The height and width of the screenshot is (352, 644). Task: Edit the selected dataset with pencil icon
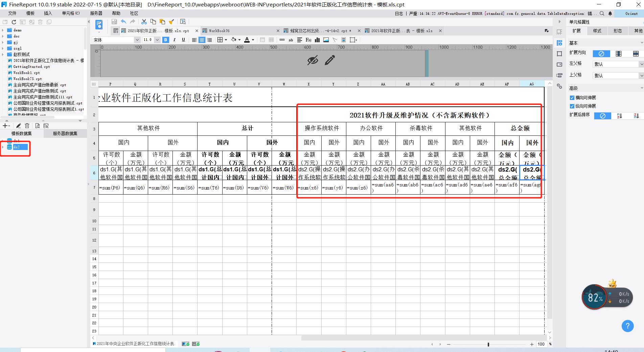pos(19,126)
